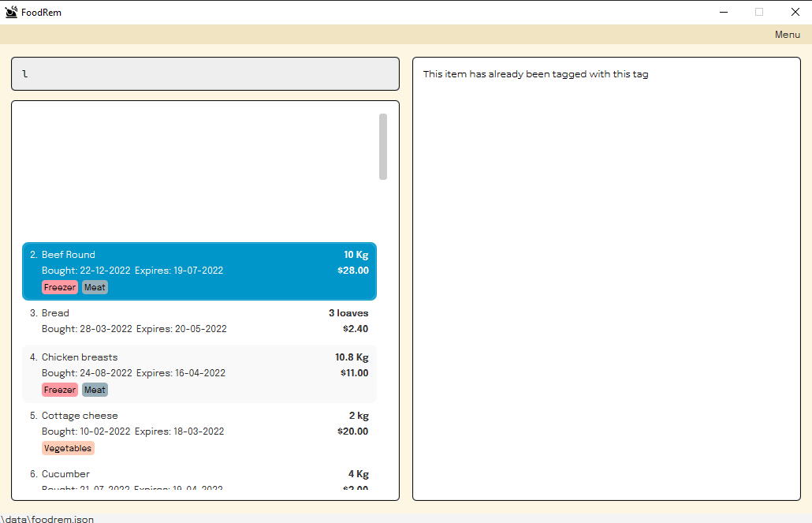Open the Menu in the menu bar
The width and height of the screenshot is (812, 523).
coord(787,34)
